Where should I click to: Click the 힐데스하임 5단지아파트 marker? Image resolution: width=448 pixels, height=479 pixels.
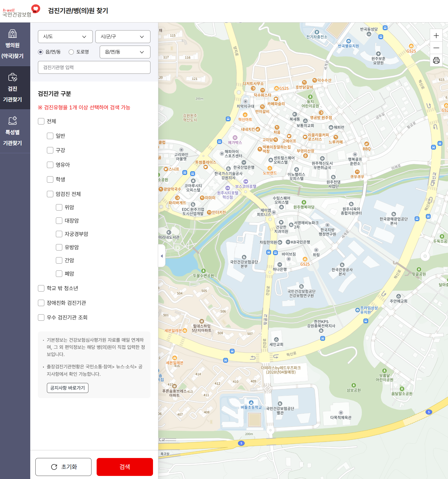pyautogui.click(x=202, y=321)
